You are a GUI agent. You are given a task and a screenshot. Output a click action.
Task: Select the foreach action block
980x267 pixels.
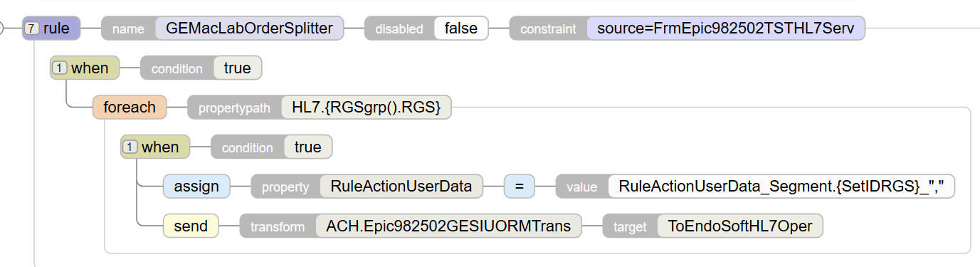tap(130, 107)
